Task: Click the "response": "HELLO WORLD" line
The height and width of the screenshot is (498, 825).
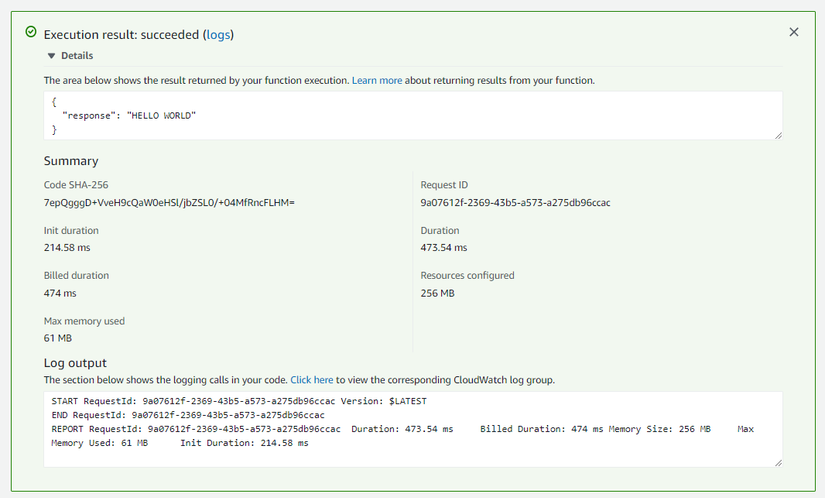Action: click(129, 116)
